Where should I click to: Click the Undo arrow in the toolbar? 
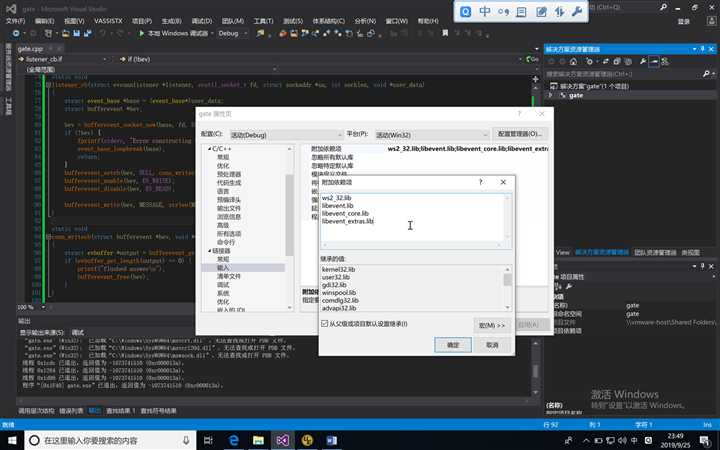102,33
